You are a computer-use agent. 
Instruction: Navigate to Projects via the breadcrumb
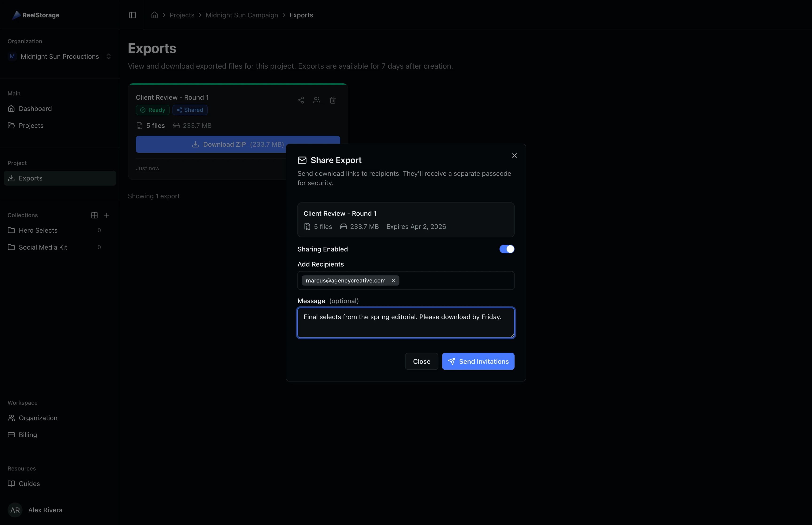tap(182, 15)
